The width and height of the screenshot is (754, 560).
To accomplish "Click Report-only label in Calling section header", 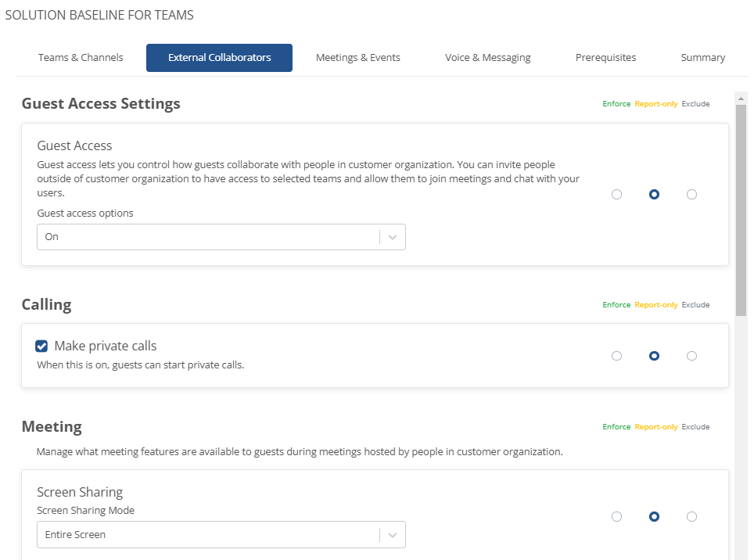I will pyautogui.click(x=657, y=304).
